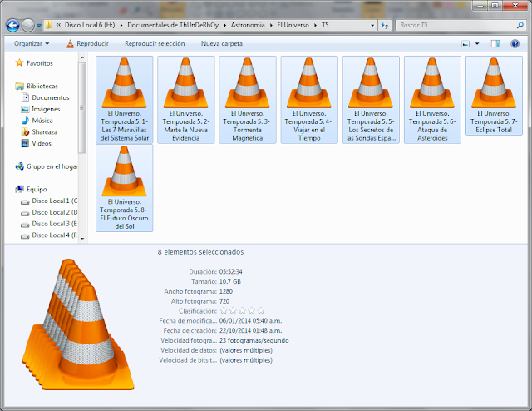The width and height of the screenshot is (532, 411).
Task: Open Disco Local 3 drive
Action: click(x=49, y=224)
